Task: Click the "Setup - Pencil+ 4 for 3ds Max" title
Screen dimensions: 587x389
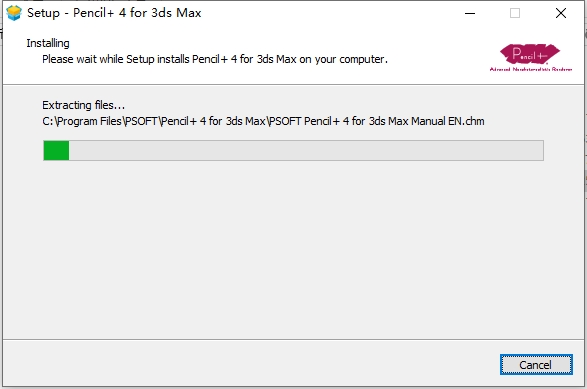Action: point(114,13)
